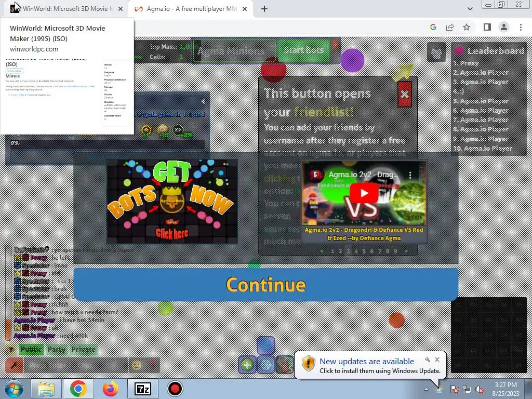This screenshot has width=532, height=399.
Task: Activate the blue swirl powerup slot
Action: point(266,365)
